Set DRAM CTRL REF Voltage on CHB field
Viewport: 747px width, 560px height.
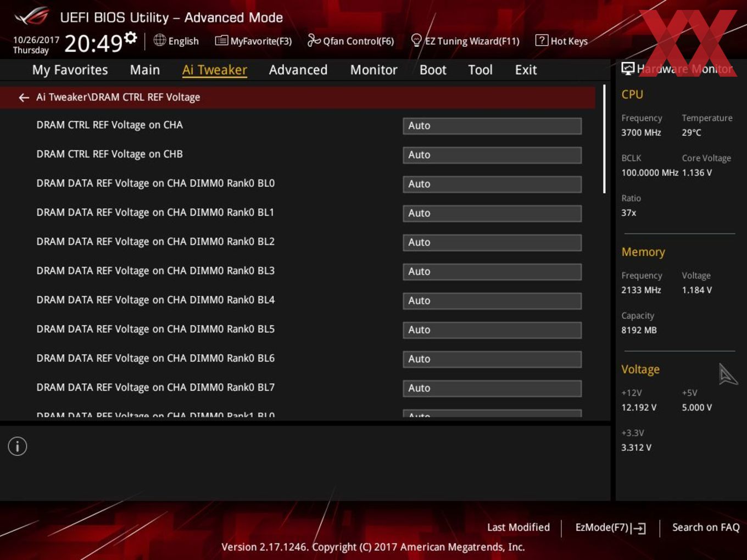point(492,155)
